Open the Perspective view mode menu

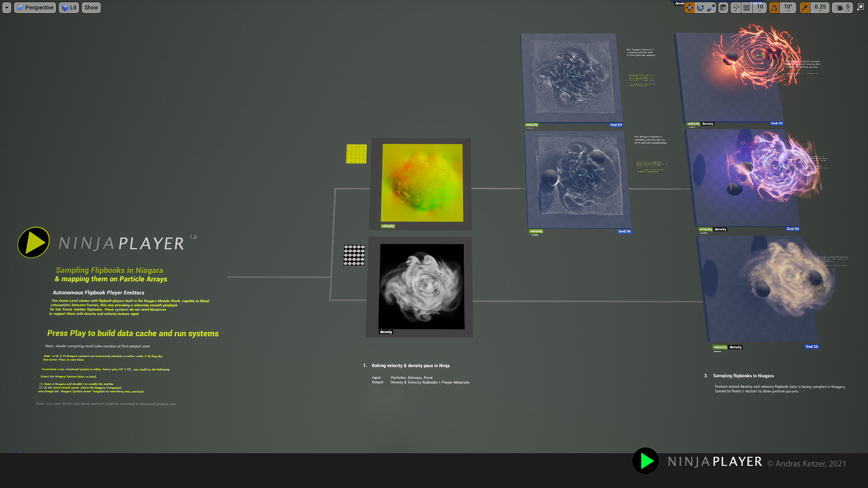[x=35, y=8]
